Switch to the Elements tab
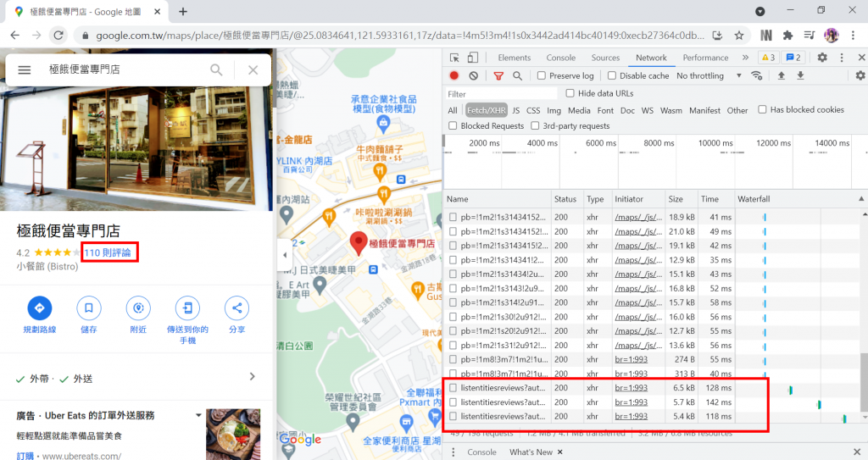868x460 pixels. point(514,58)
